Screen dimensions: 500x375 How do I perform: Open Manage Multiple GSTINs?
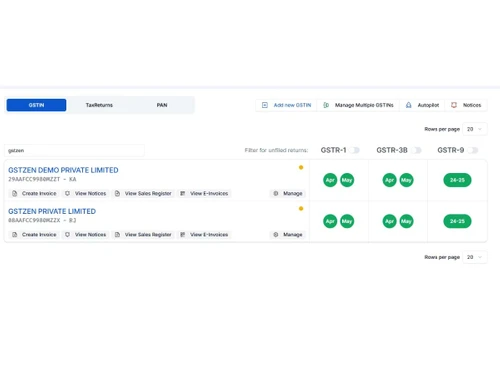coord(358,105)
